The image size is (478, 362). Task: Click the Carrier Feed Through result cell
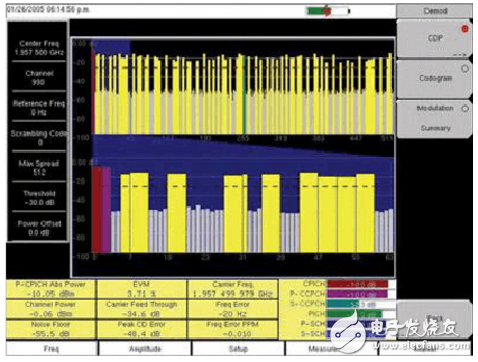[x=142, y=309]
